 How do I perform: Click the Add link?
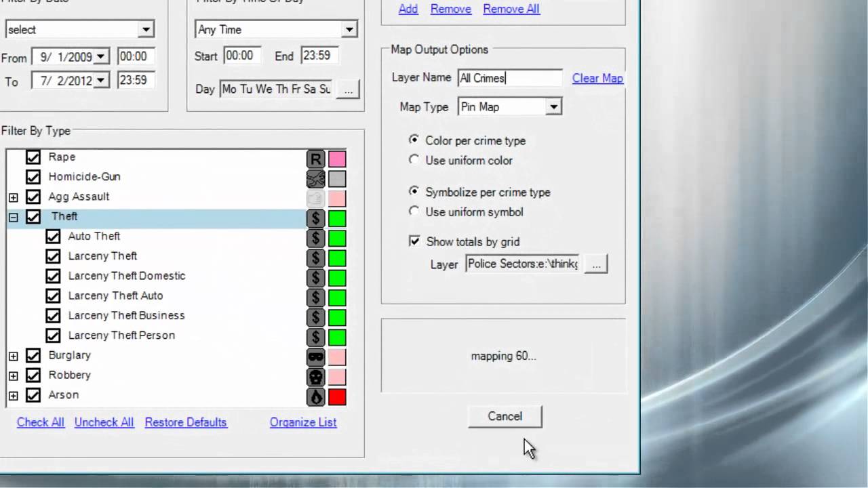(408, 9)
